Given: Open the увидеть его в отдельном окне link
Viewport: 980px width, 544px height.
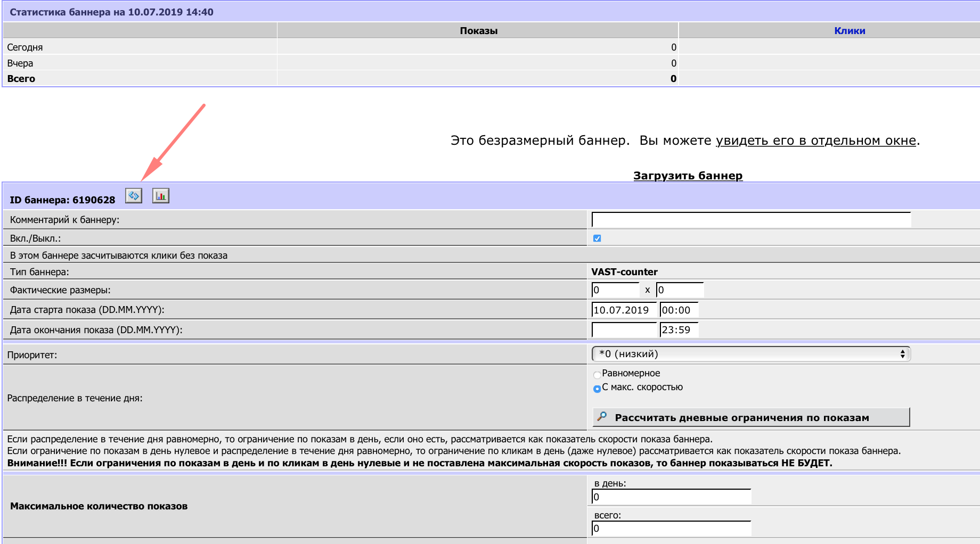Looking at the screenshot, I should point(815,141).
